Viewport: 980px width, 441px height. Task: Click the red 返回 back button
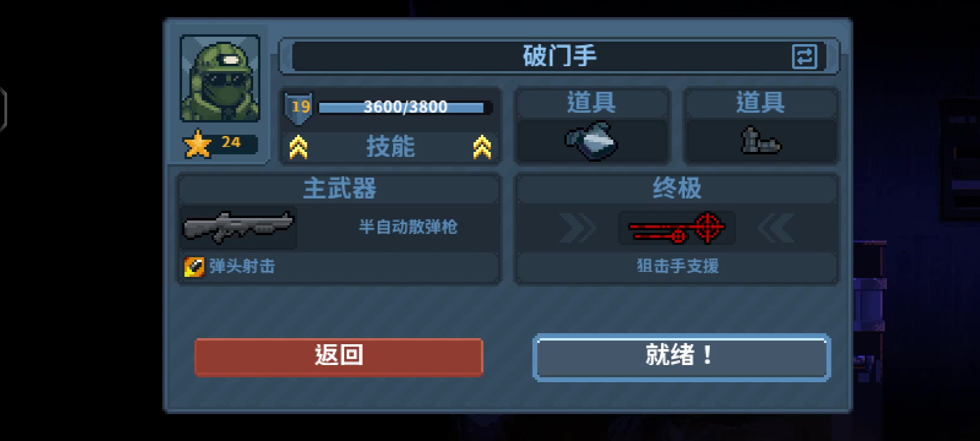339,356
